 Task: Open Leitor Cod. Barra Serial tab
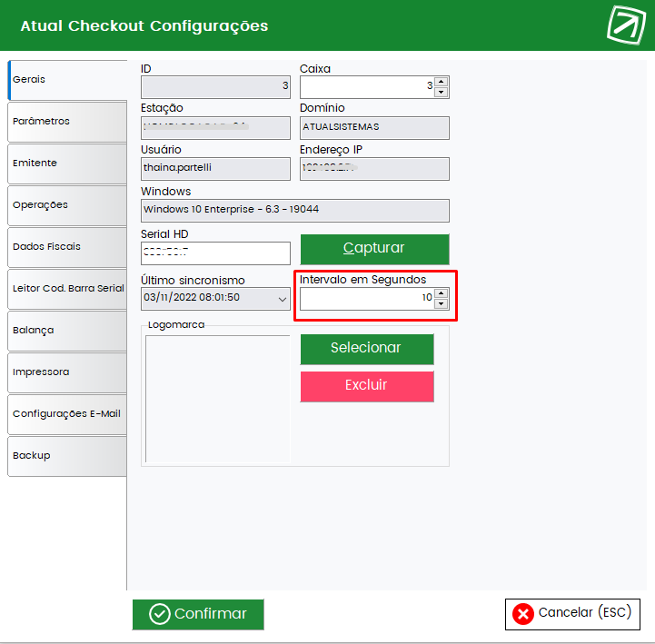click(67, 289)
